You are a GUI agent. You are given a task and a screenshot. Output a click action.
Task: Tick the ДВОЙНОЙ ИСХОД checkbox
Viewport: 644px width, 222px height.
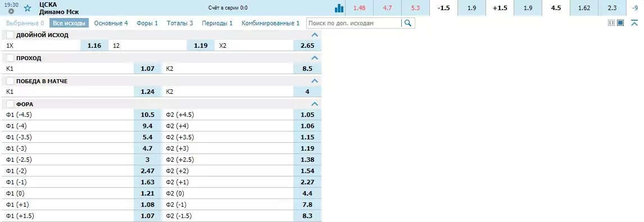coord(10,35)
